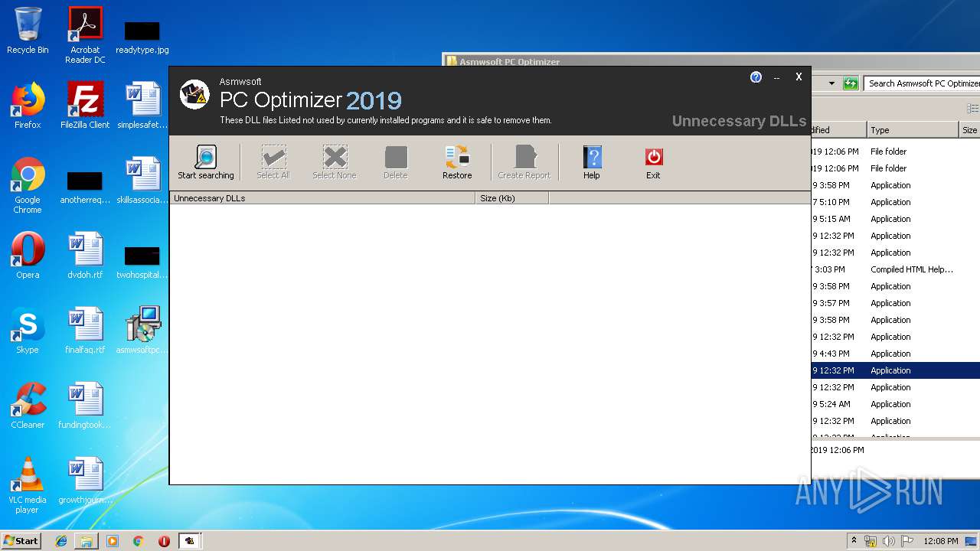Select the 3:57 PM Application row
Image resolution: width=980 pixels, height=551 pixels.
pyautogui.click(x=896, y=303)
